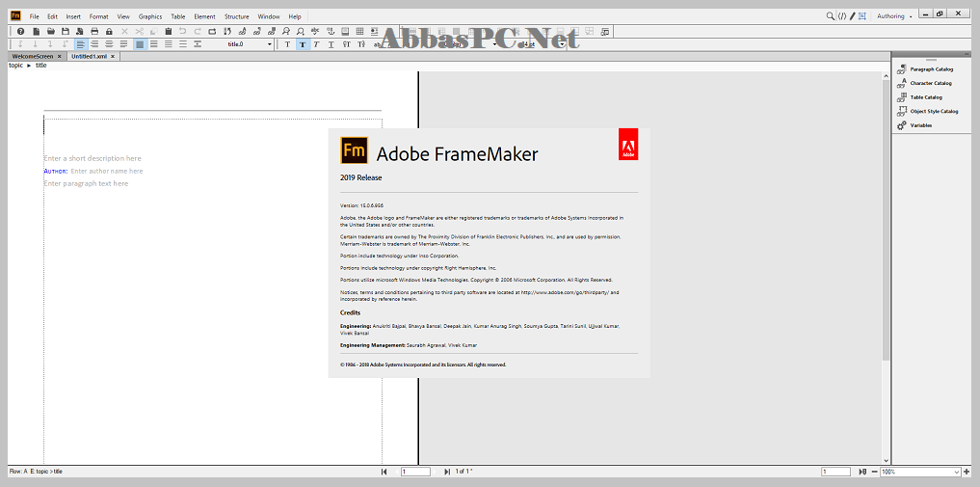Click the page number input field
980x487 pixels.
[415, 472]
